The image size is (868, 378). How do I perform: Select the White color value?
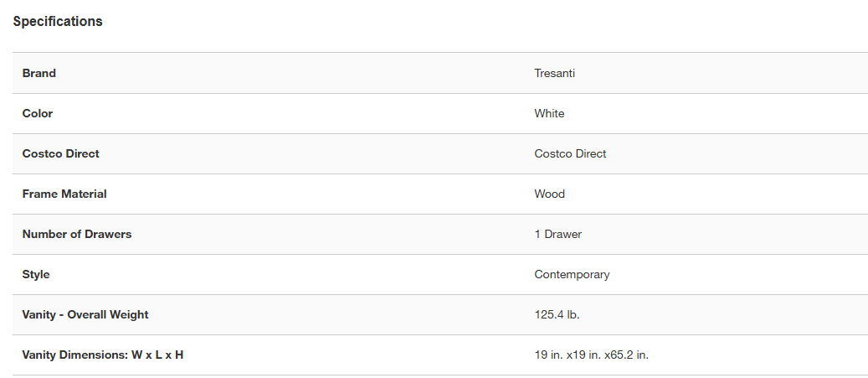(x=549, y=113)
